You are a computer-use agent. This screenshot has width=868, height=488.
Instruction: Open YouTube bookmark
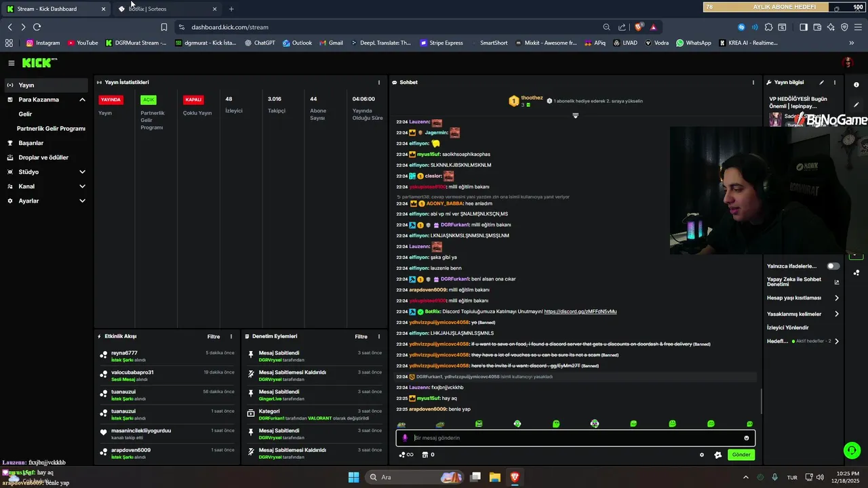pos(82,43)
